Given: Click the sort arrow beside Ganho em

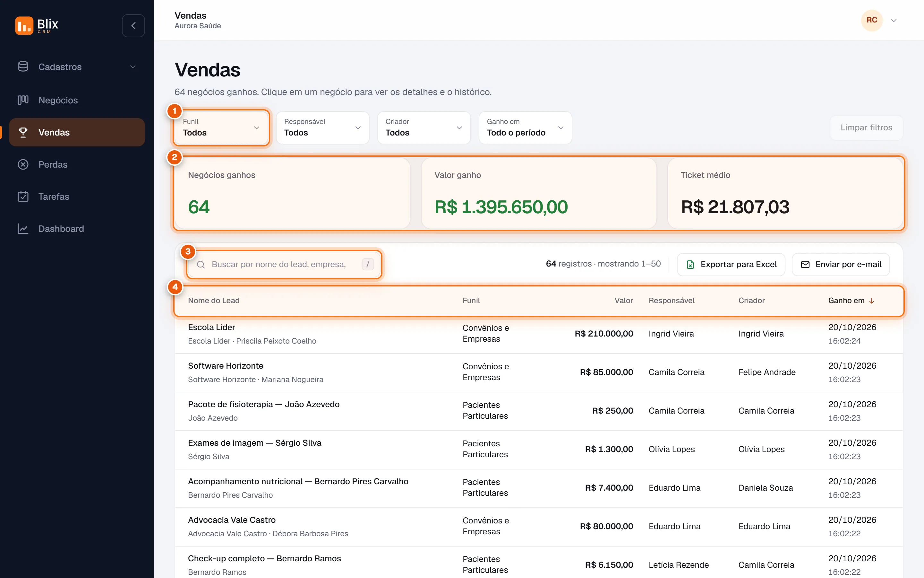Looking at the screenshot, I should coord(872,301).
